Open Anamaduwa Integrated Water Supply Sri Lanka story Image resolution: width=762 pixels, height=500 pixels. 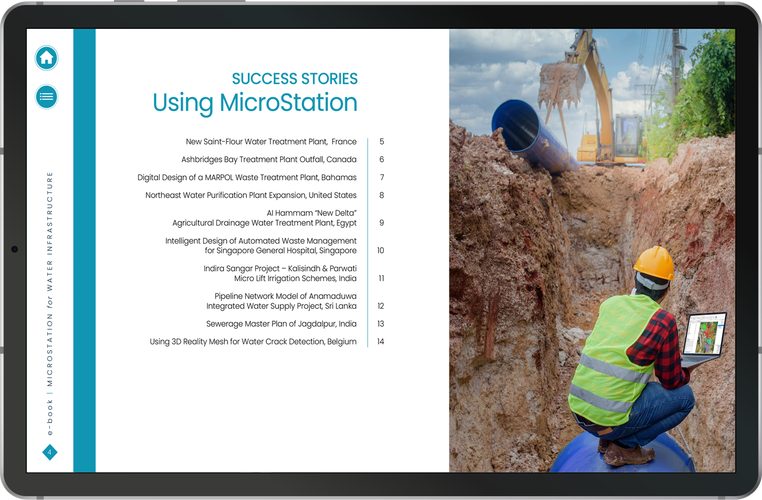tap(281, 301)
